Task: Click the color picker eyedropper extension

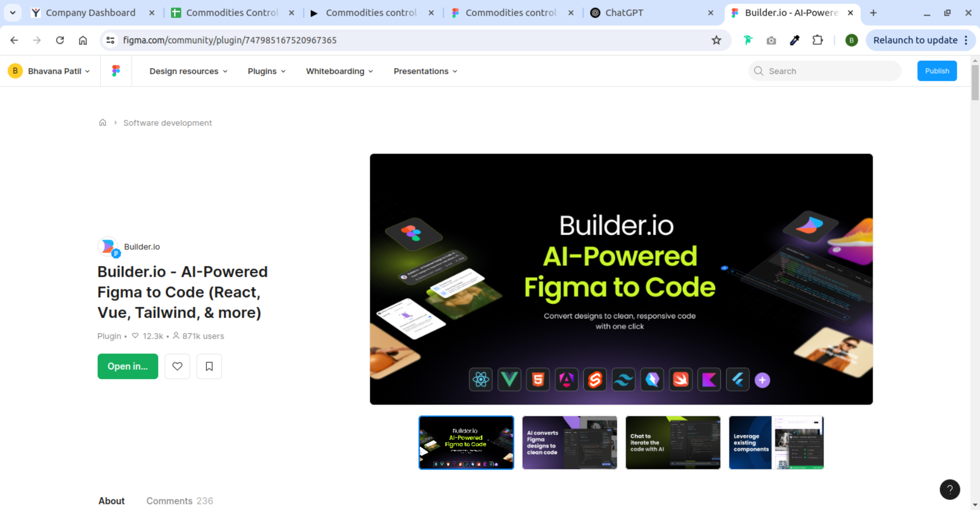Action: tap(794, 40)
